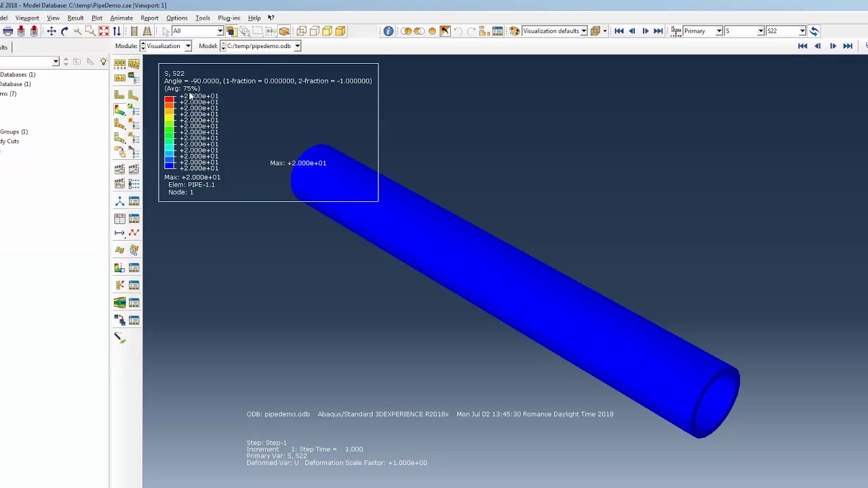Step to the previous frame in the top toolbar
The image size is (868, 488).
click(x=632, y=31)
